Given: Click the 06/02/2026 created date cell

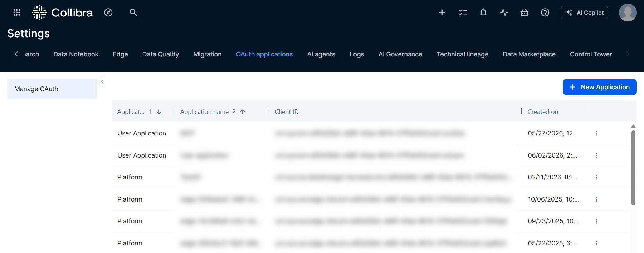Looking at the screenshot, I should click(x=552, y=155).
